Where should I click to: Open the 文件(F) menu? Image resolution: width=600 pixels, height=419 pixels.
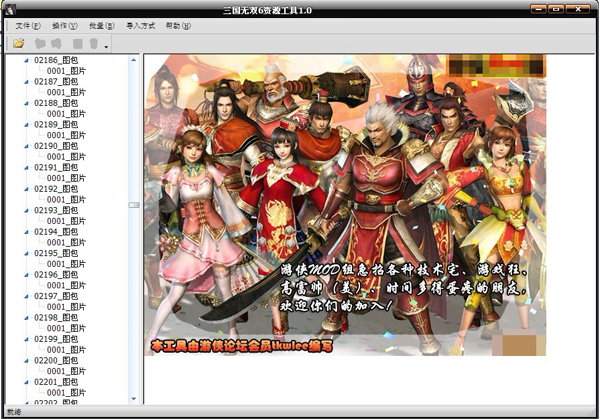point(28,26)
